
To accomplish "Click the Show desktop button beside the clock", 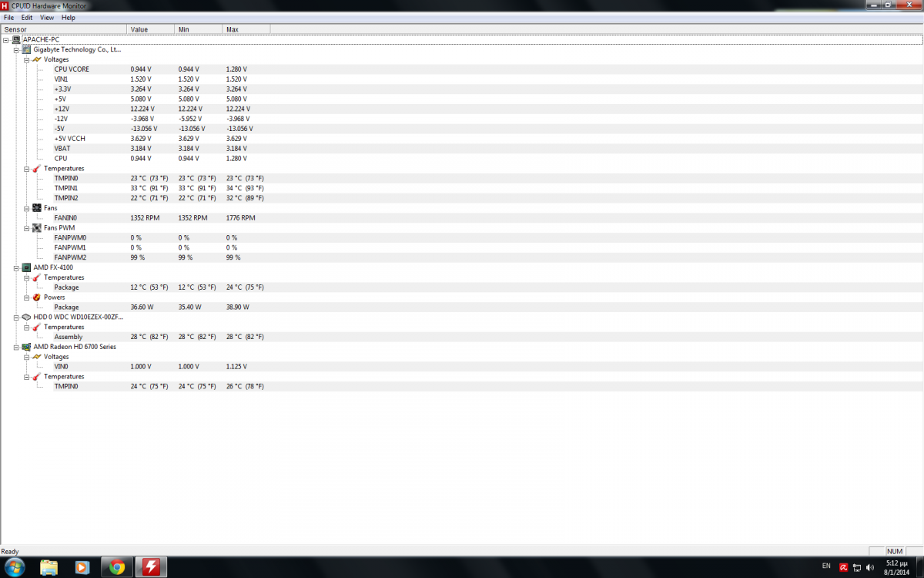I will coord(920,567).
